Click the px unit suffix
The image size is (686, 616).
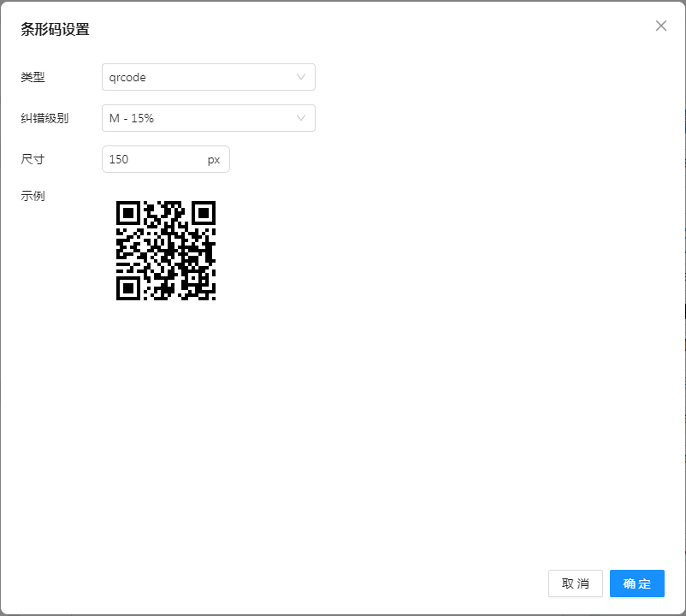click(x=213, y=159)
